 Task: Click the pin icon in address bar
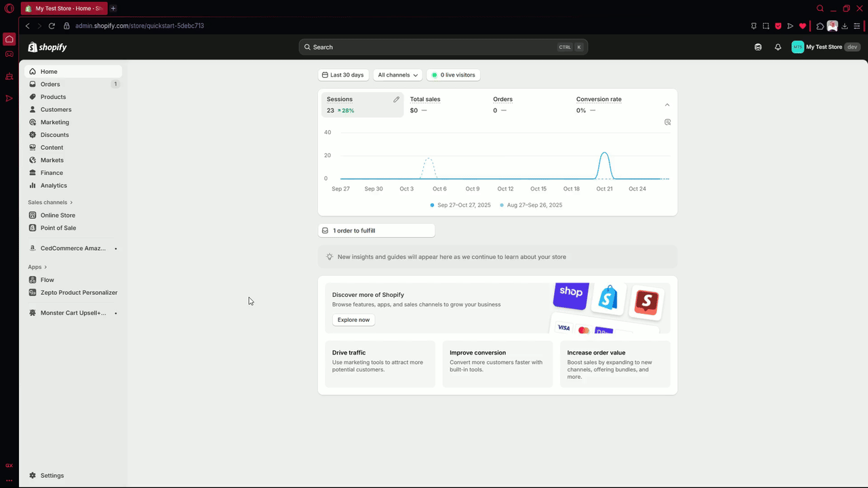753,26
